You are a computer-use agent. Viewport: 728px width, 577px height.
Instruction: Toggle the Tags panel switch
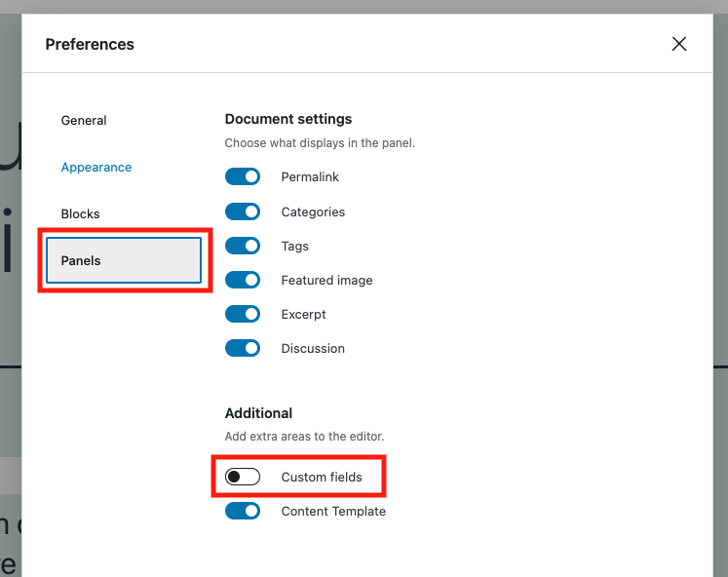(x=243, y=246)
